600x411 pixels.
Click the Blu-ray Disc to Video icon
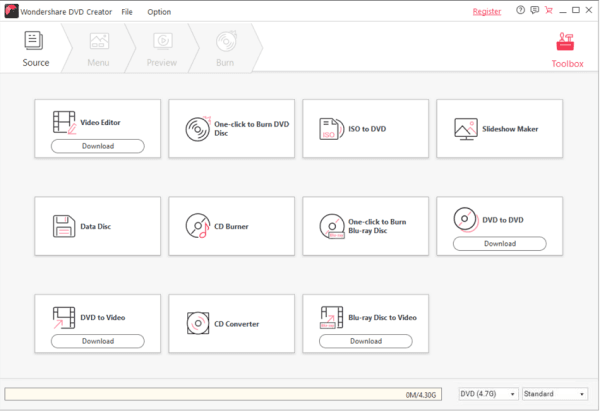[x=331, y=317]
